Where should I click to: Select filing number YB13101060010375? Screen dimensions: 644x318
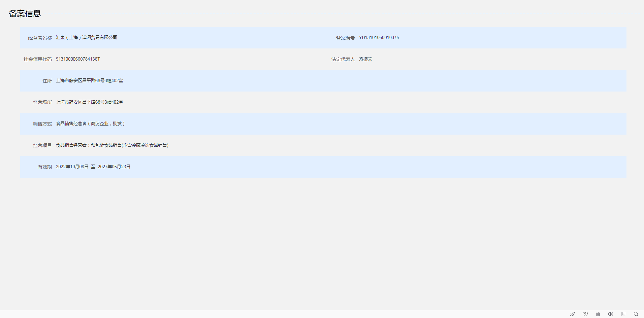(x=379, y=38)
